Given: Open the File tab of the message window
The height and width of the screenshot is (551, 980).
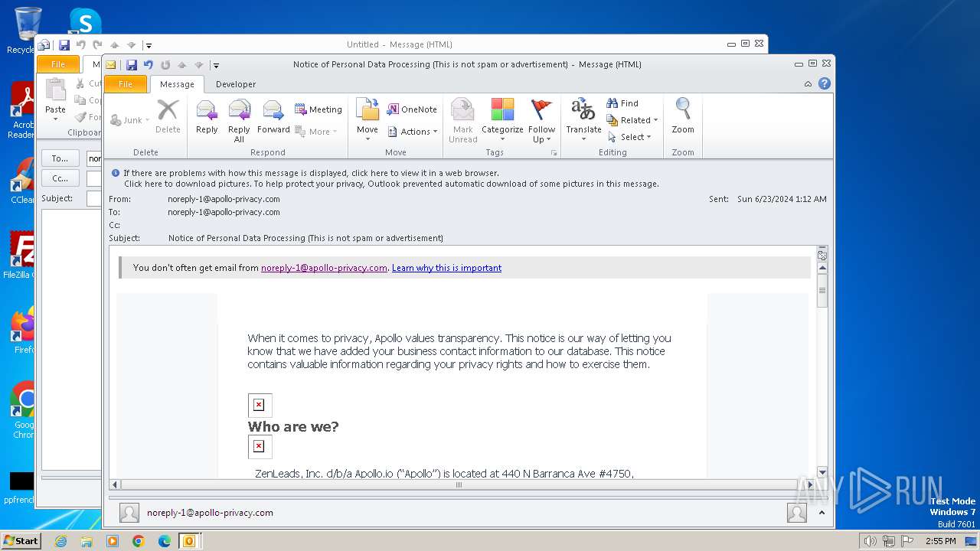Looking at the screenshot, I should (x=126, y=84).
